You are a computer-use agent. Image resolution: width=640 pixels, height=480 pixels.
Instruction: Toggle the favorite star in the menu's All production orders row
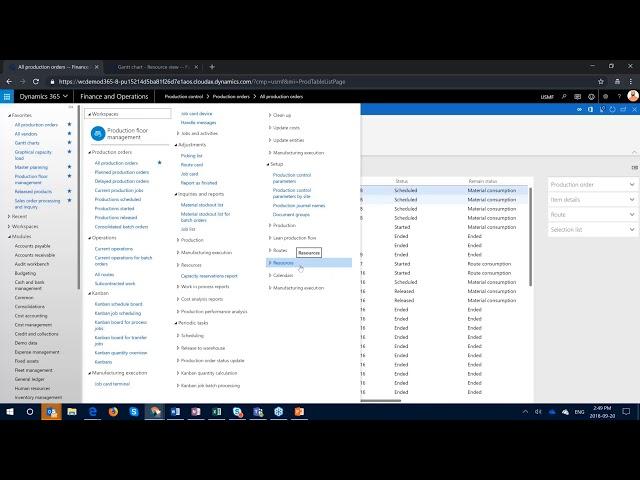(160, 162)
